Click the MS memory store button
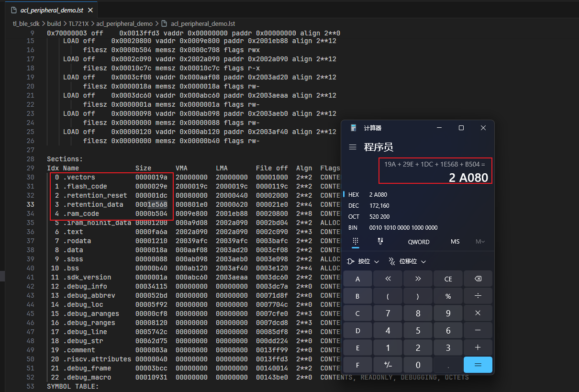Image resolution: width=579 pixels, height=392 pixels. tap(455, 242)
